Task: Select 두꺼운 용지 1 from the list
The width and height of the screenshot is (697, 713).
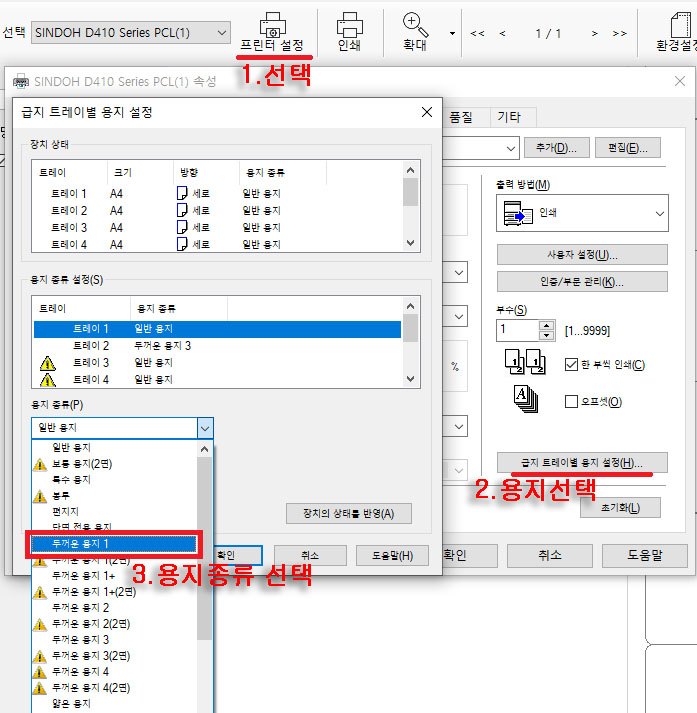Action: pos(115,543)
